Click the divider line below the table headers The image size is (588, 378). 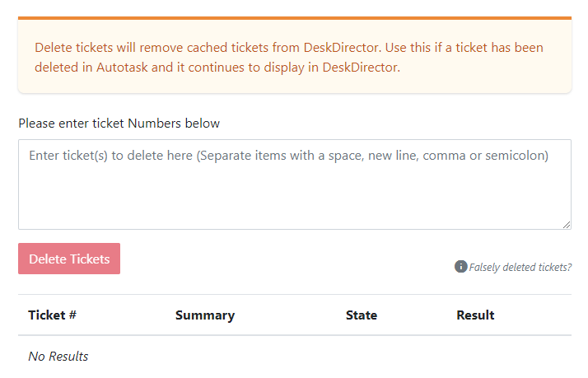295,335
